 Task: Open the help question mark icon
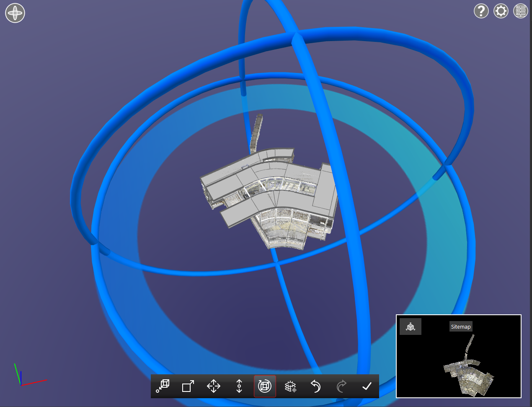(481, 11)
